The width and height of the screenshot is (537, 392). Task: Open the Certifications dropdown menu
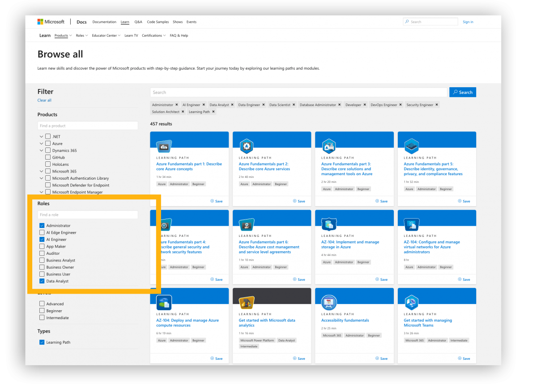[x=153, y=35]
